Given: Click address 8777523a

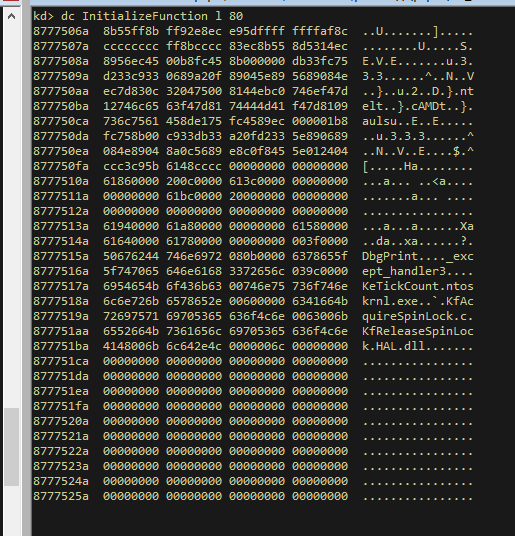Looking at the screenshot, I should click(x=61, y=467).
